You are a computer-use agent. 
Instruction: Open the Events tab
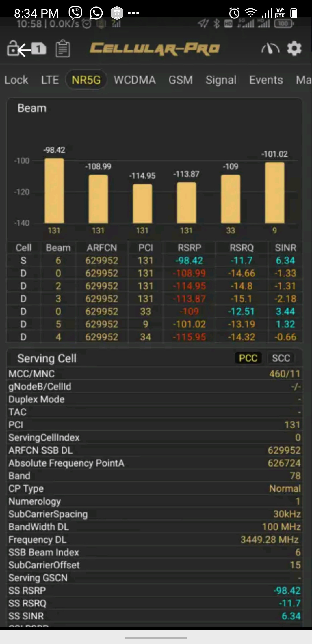pyautogui.click(x=266, y=80)
